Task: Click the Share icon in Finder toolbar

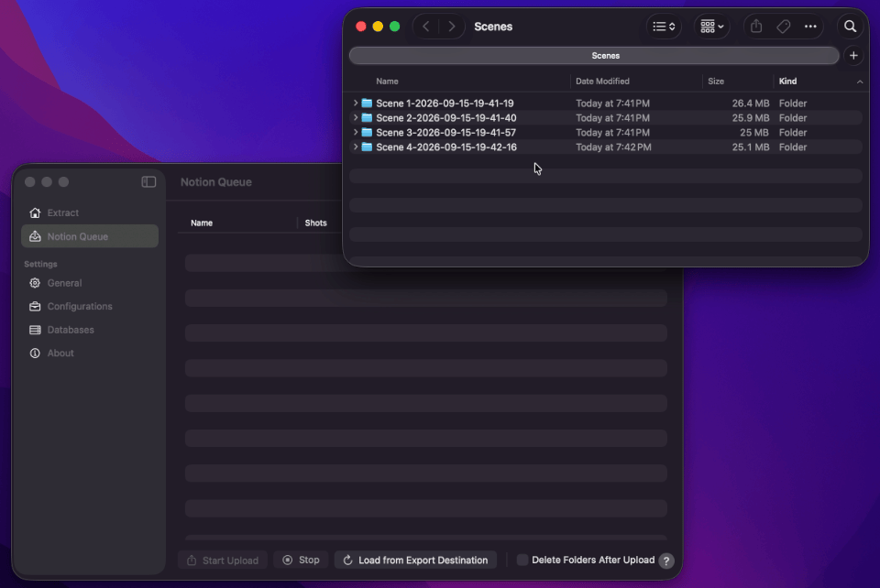Action: point(756,27)
